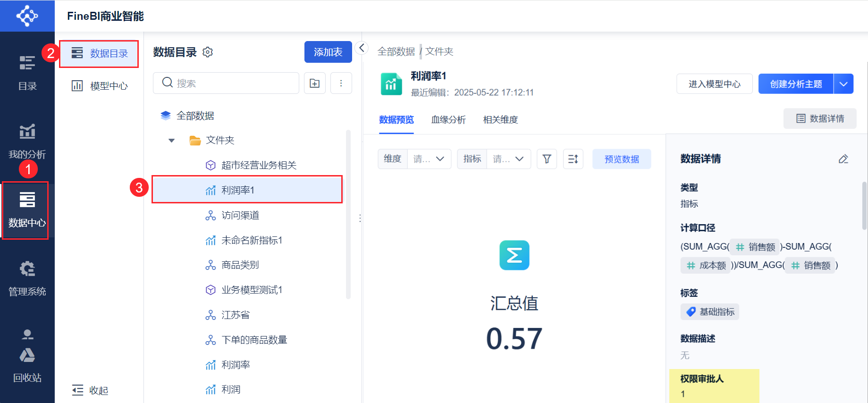This screenshot has height=403, width=868.
Task: Collapse the data directory panel arrow
Action: coord(362,48)
